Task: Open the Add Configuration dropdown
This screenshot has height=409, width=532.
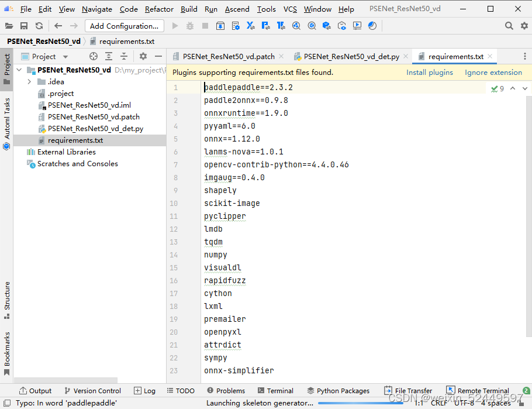Action: pyautogui.click(x=124, y=26)
